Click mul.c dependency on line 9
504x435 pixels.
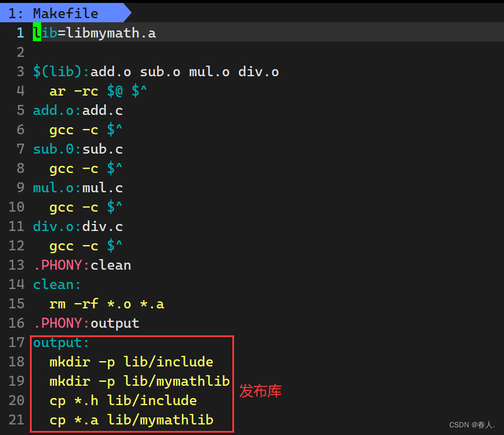click(103, 188)
